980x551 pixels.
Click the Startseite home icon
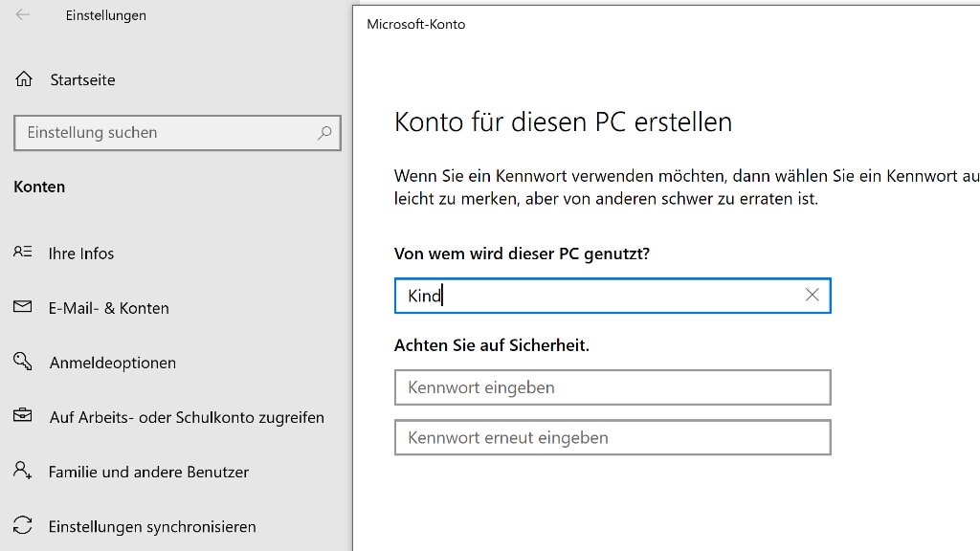(x=21, y=79)
